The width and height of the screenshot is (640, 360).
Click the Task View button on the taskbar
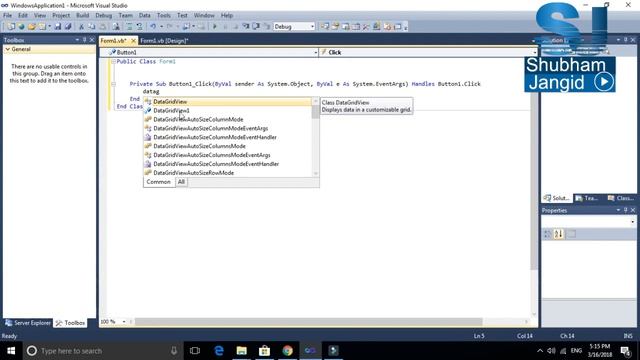click(195, 351)
